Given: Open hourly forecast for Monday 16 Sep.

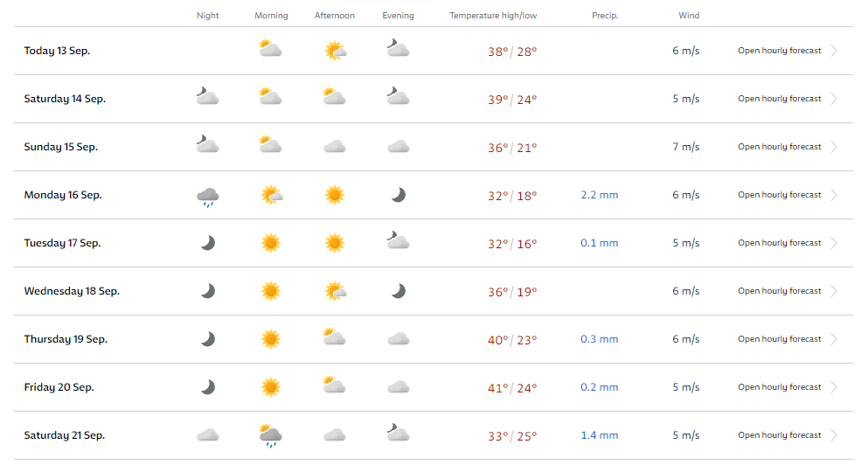Looking at the screenshot, I should (780, 195).
